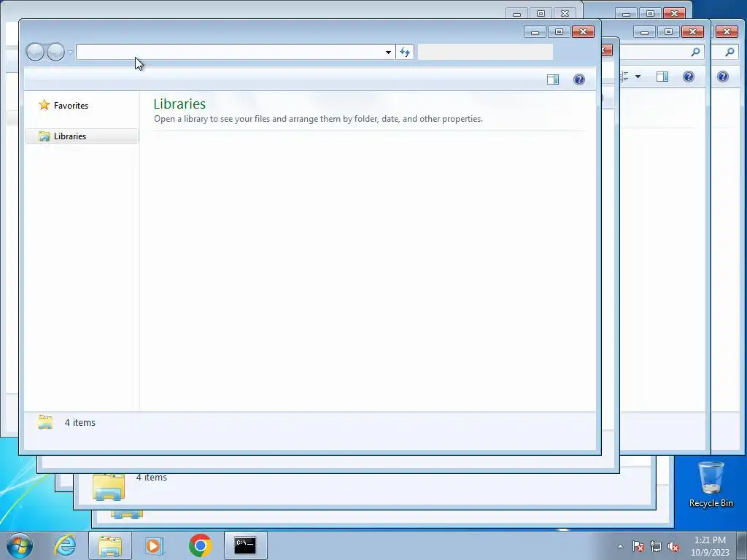This screenshot has width=747, height=560.
Task: Launch Windows Media Player from taskbar
Action: [154, 545]
